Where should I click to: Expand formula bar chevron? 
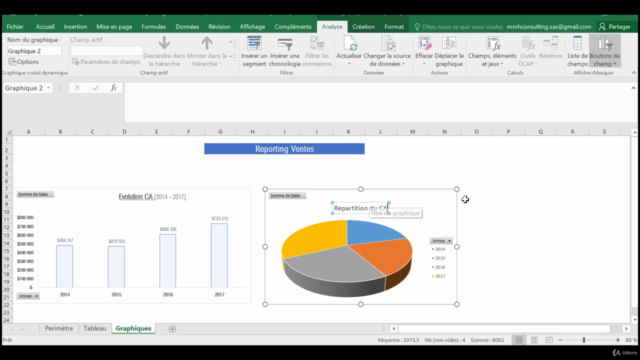tap(633, 88)
